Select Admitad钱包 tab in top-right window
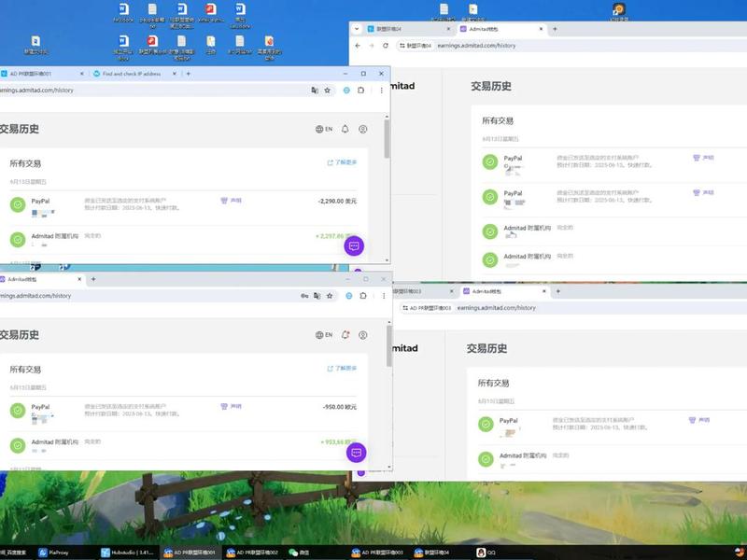Screen dimensions: 747x560 [500, 29]
